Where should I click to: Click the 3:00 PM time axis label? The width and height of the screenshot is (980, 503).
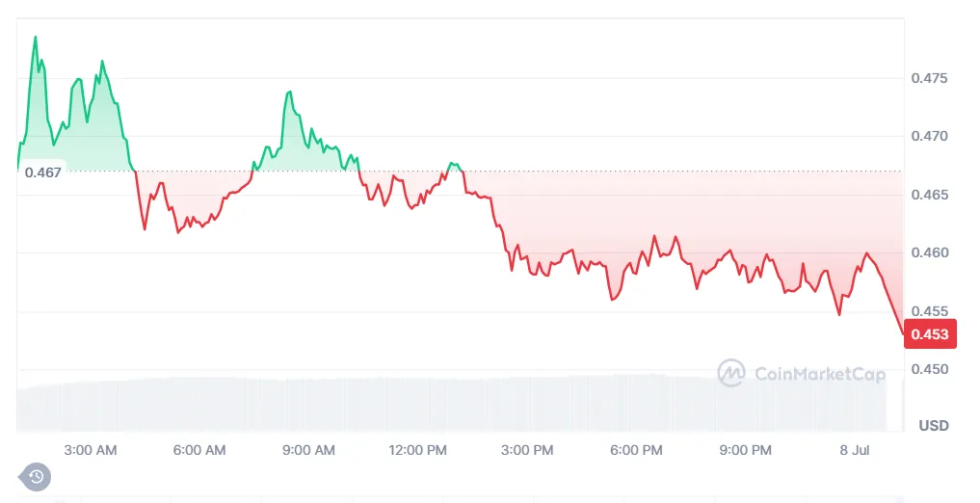[527, 450]
